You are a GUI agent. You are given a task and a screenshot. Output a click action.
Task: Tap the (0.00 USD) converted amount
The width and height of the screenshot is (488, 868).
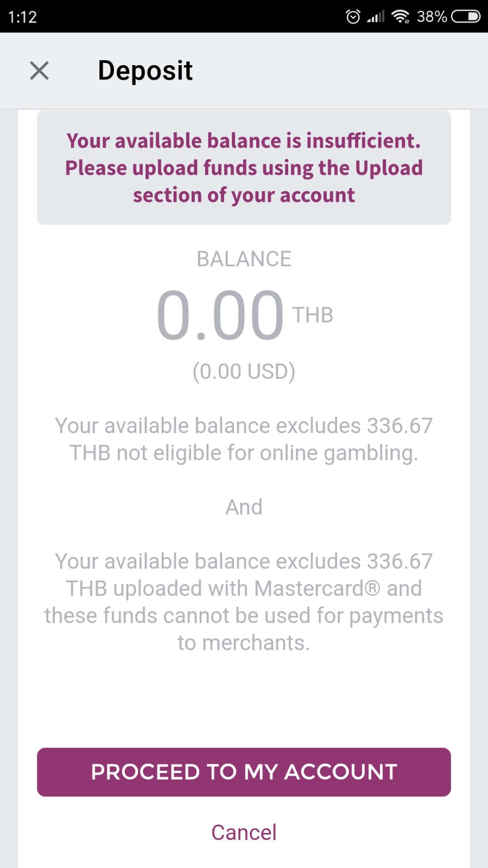pyautogui.click(x=244, y=372)
